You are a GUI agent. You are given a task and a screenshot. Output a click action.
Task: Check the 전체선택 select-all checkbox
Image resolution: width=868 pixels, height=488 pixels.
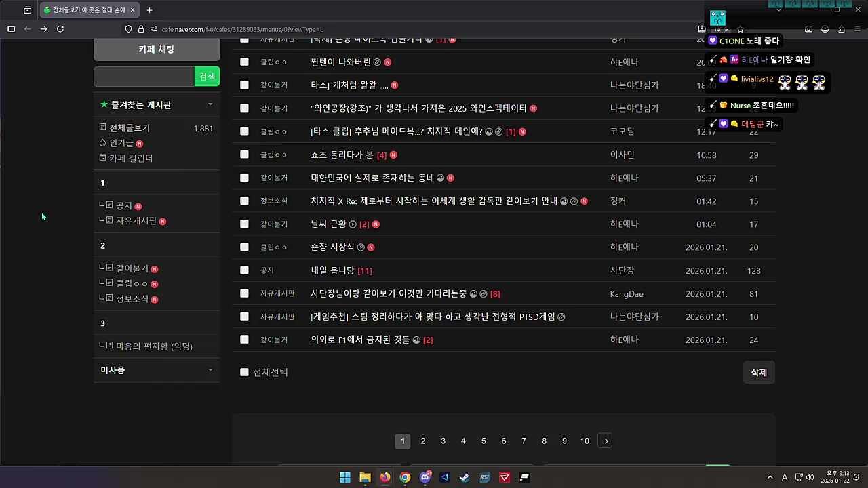(x=244, y=372)
